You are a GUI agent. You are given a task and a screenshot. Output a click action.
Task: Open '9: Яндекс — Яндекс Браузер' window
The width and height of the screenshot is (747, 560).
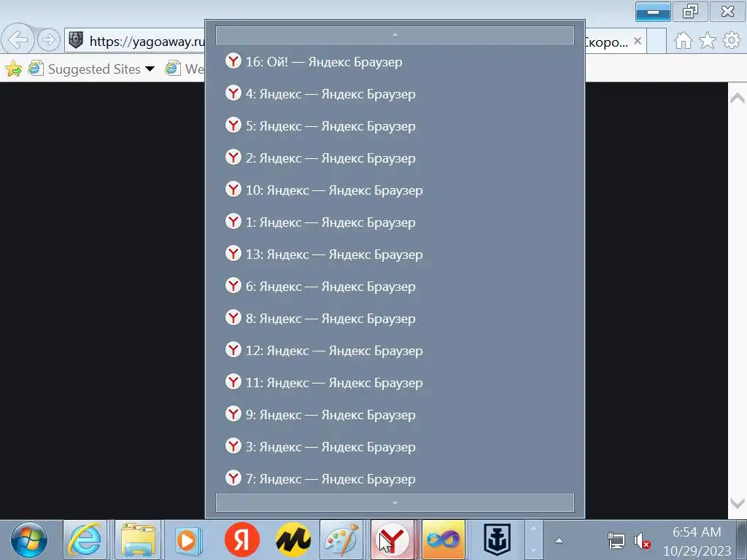click(x=395, y=414)
